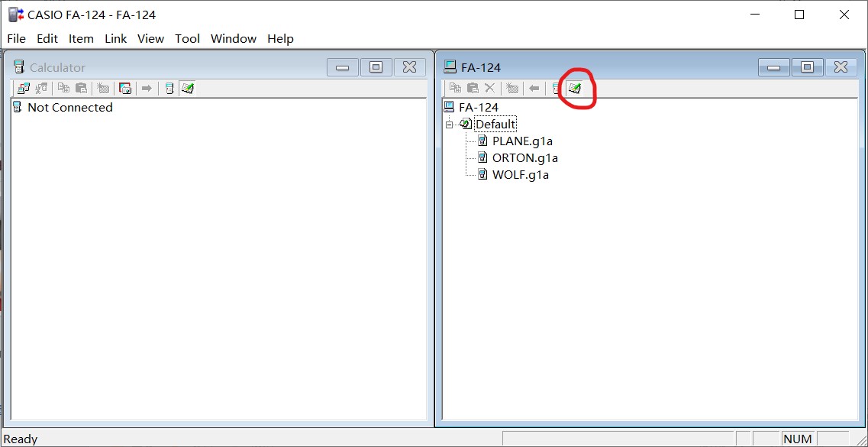
Task: Maximize the FA-124 child window
Action: (807, 67)
